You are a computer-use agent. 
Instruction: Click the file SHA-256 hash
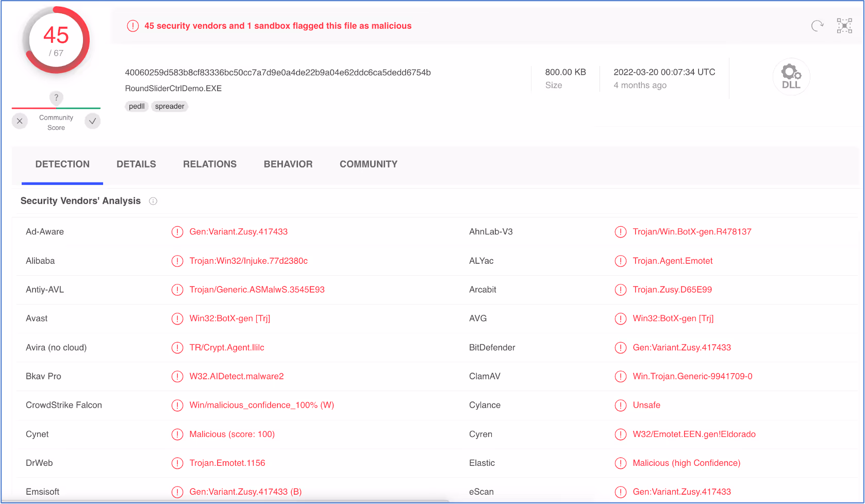(x=278, y=73)
